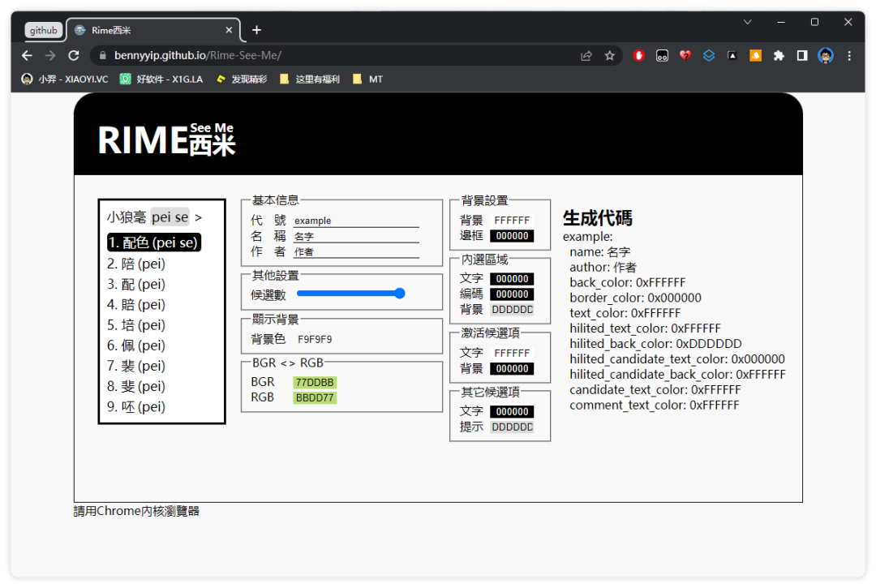Click the 顯示背景 color field F9F9F9
Viewport: 876px width, 588px height.
point(315,339)
